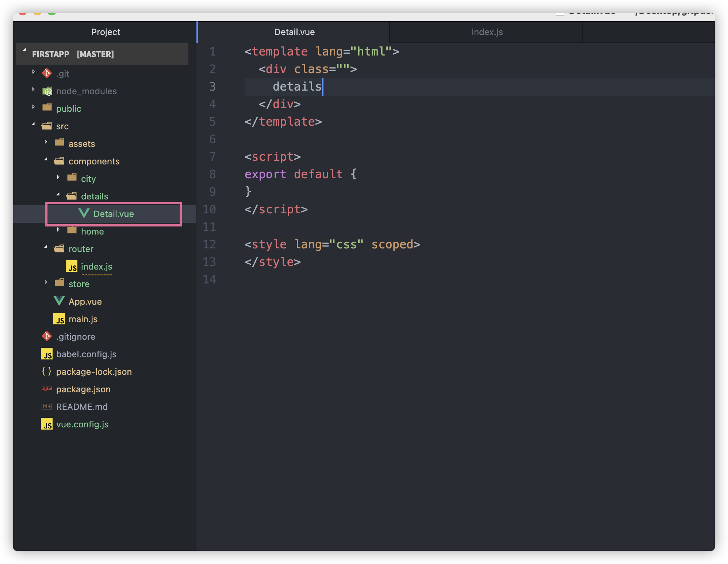Open README.md file
728x564 pixels.
82,407
